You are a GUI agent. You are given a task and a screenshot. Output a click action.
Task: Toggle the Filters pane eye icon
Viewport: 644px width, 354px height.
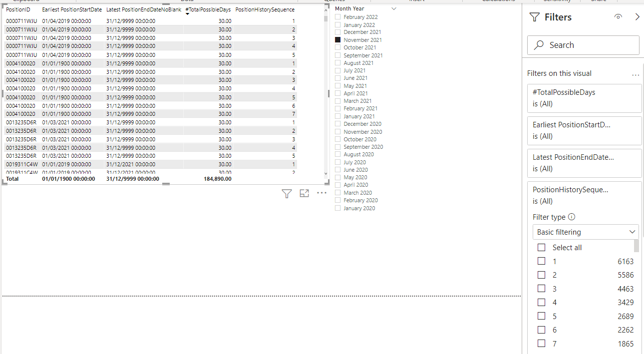coord(618,17)
